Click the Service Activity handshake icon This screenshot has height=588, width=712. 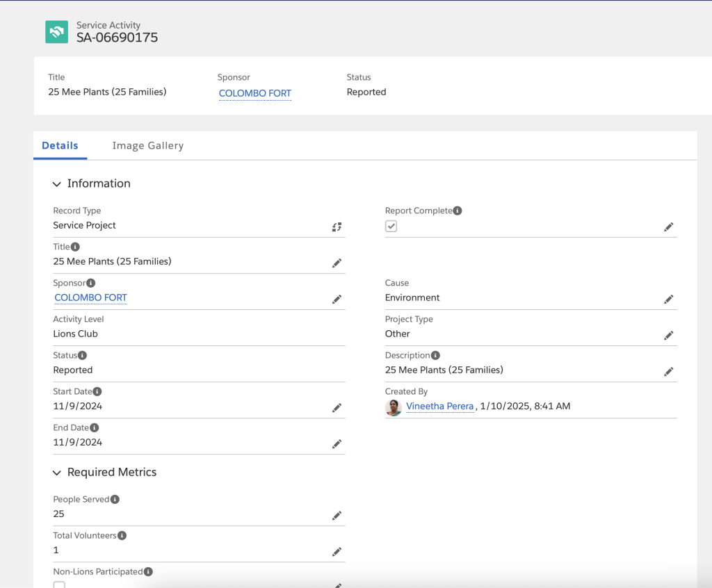click(57, 32)
